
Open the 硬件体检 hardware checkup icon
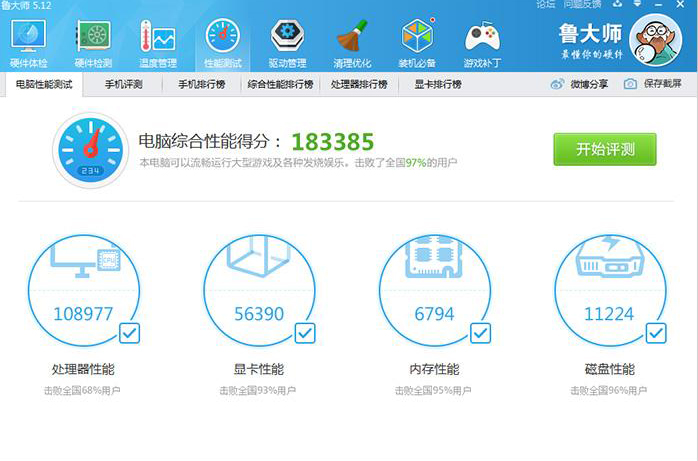pyautogui.click(x=28, y=36)
